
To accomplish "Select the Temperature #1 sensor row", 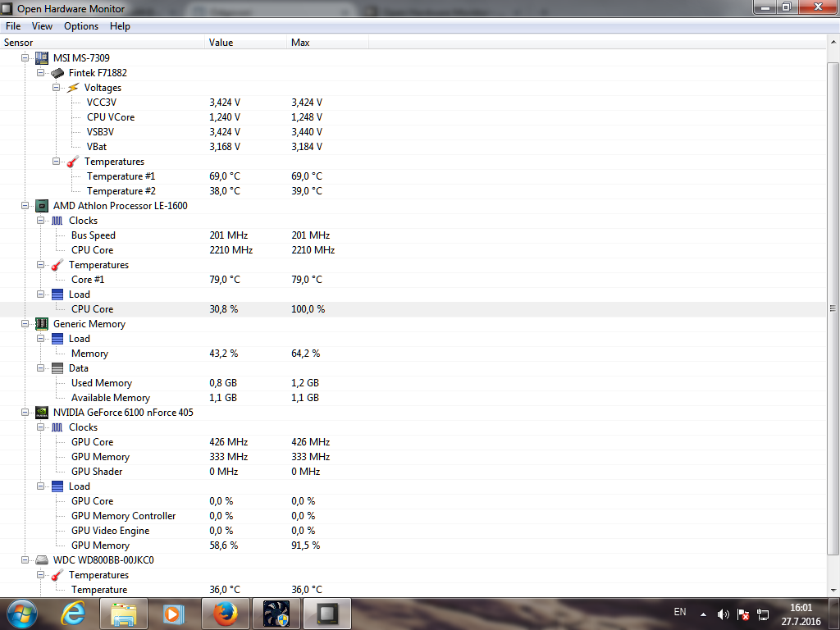I will pos(413,176).
